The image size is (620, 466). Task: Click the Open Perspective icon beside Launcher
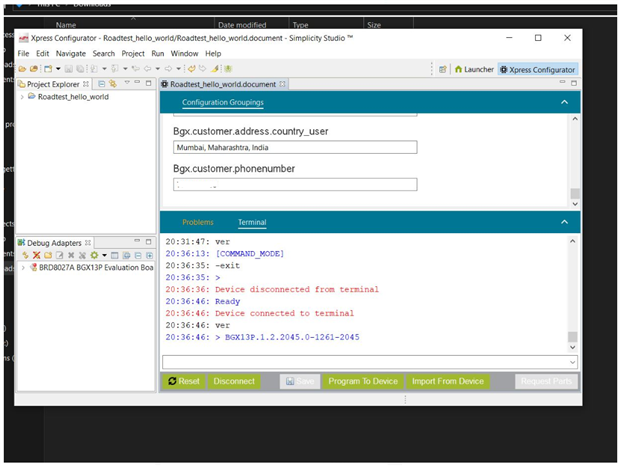(443, 69)
